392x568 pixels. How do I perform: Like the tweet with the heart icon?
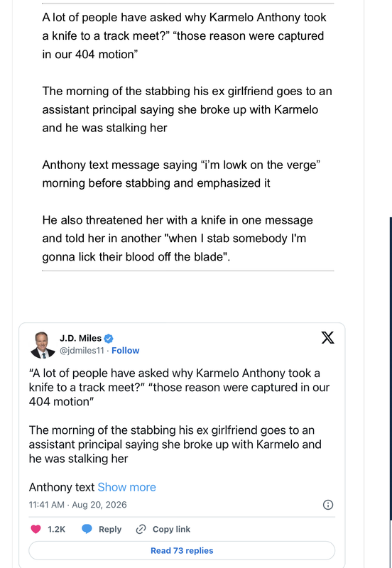tap(36, 529)
